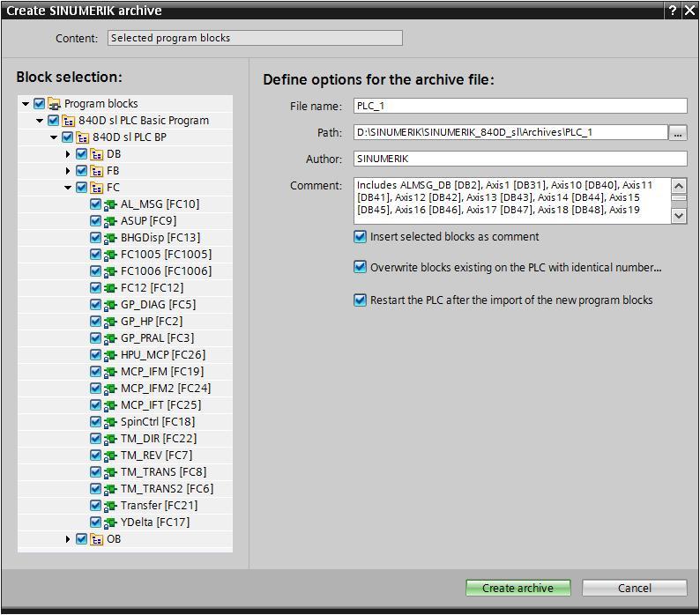Click the 840D sl PLC BP folder icon
This screenshot has height=615, width=700.
[83, 137]
